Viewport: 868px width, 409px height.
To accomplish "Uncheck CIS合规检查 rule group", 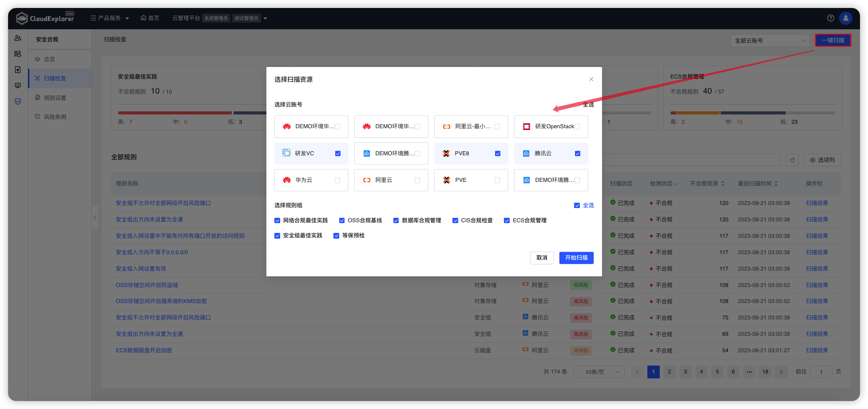I will (455, 220).
